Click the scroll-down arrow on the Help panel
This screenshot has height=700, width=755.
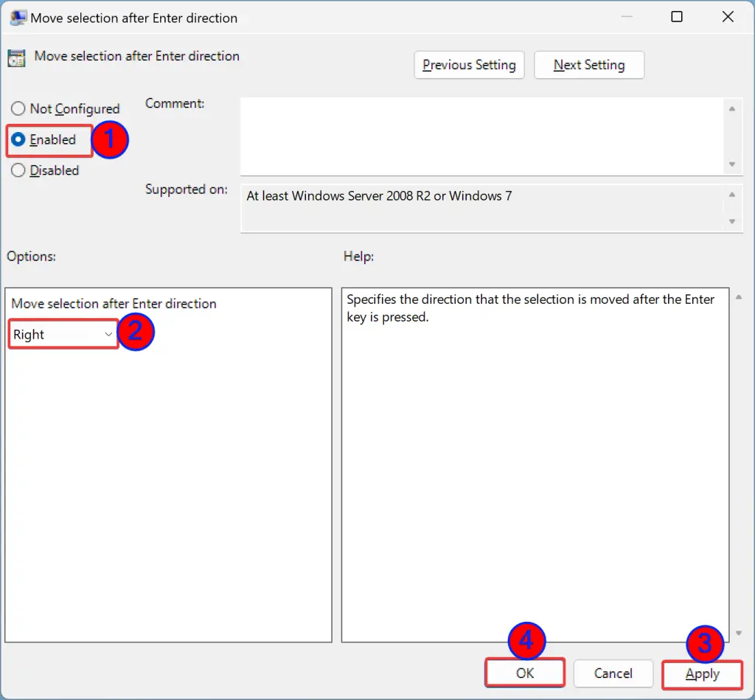[737, 633]
